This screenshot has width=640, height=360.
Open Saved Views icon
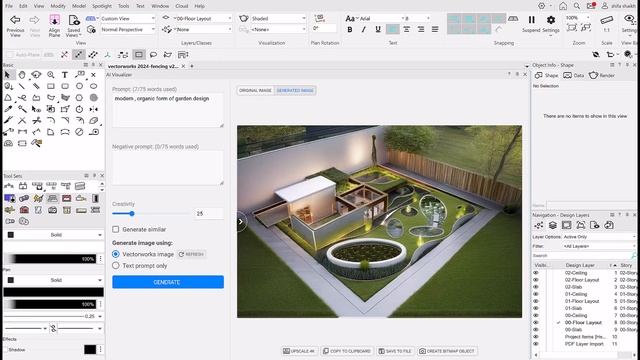coord(74,20)
